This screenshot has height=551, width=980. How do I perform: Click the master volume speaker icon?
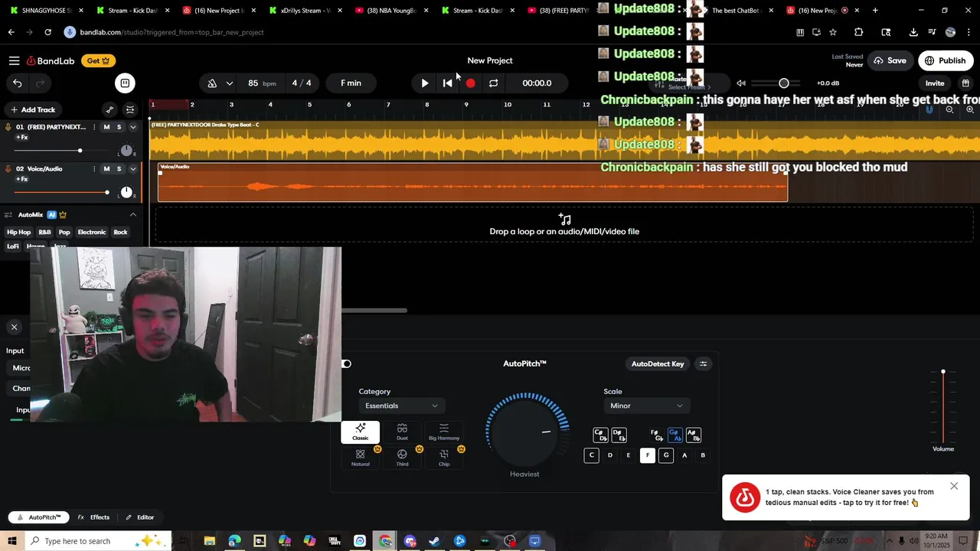741,83
